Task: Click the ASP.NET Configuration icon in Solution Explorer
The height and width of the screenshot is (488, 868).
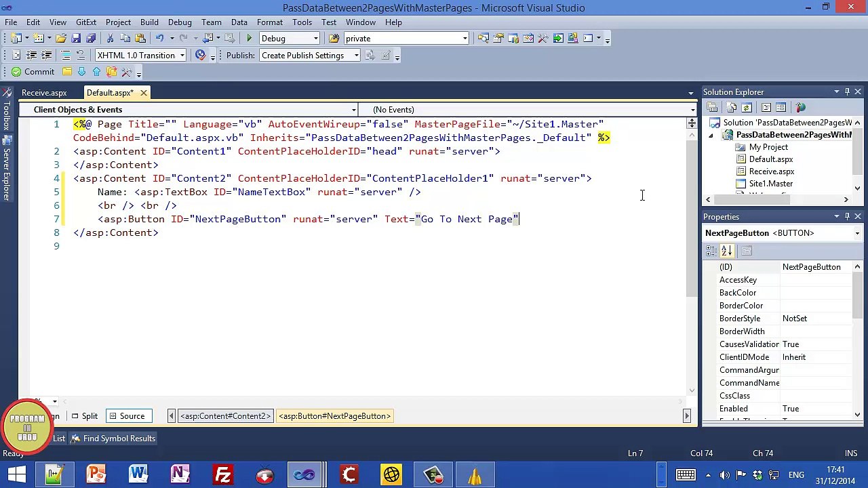Action: click(x=801, y=108)
